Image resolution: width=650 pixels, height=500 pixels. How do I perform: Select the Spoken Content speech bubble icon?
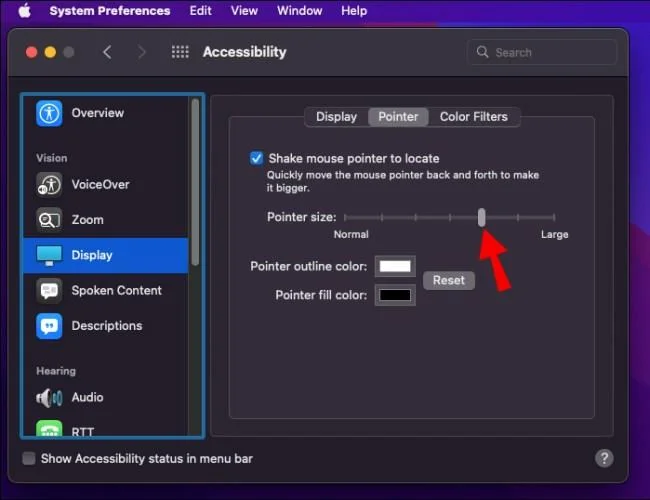[49, 290]
